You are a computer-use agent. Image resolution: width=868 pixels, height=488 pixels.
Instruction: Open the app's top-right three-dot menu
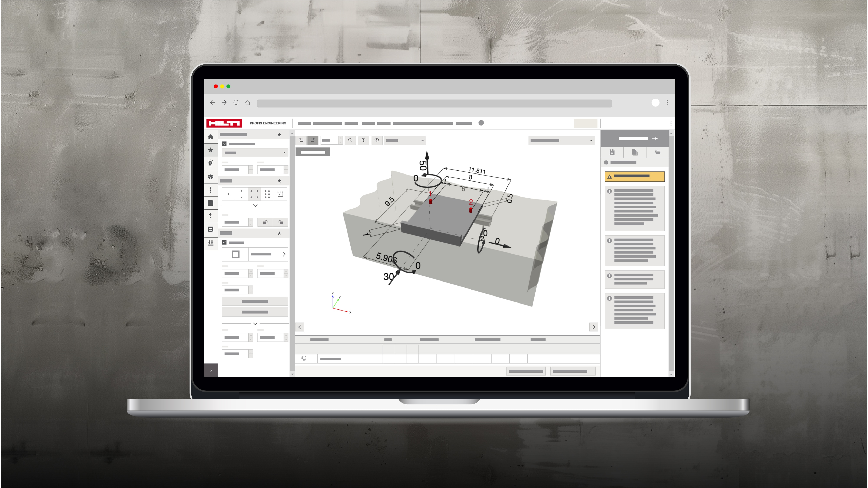pos(671,124)
